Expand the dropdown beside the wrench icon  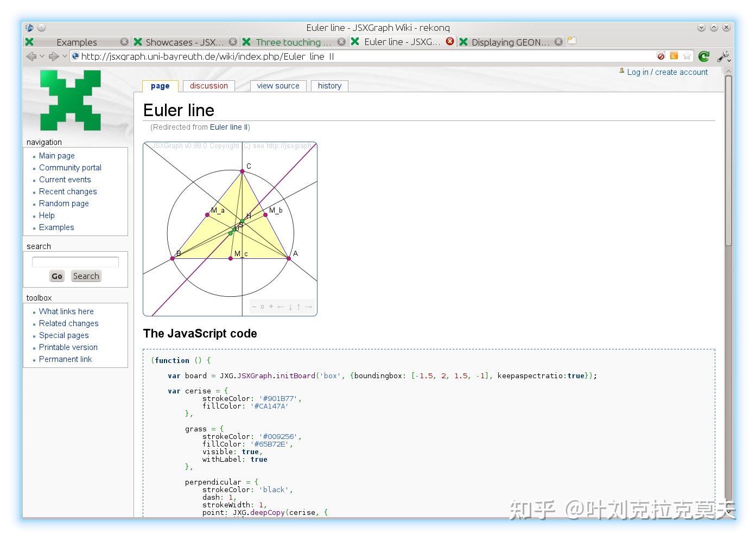pos(730,60)
